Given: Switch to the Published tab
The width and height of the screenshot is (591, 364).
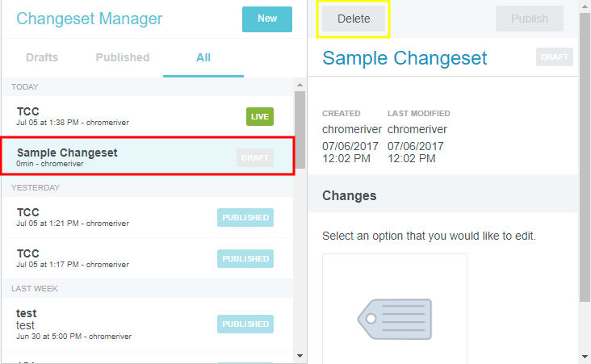Looking at the screenshot, I should coord(123,58).
